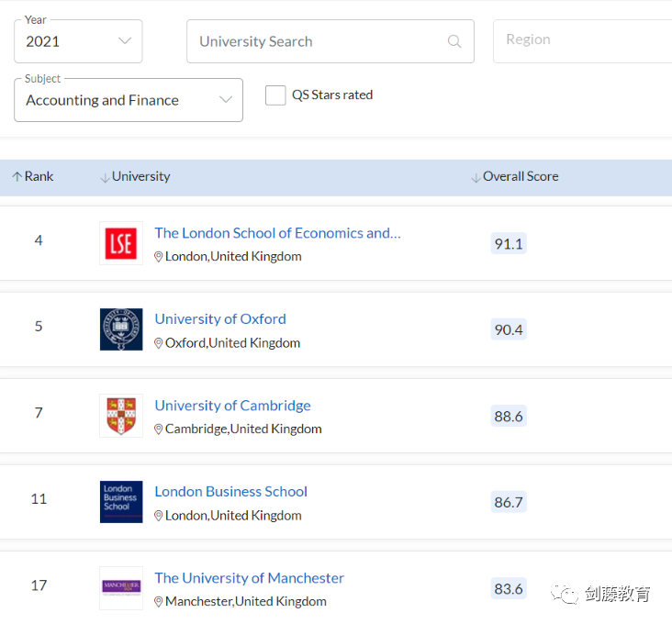This screenshot has width=672, height=624.
Task: Open the Subject Accounting and Finance dropdown
Action: coord(129,100)
